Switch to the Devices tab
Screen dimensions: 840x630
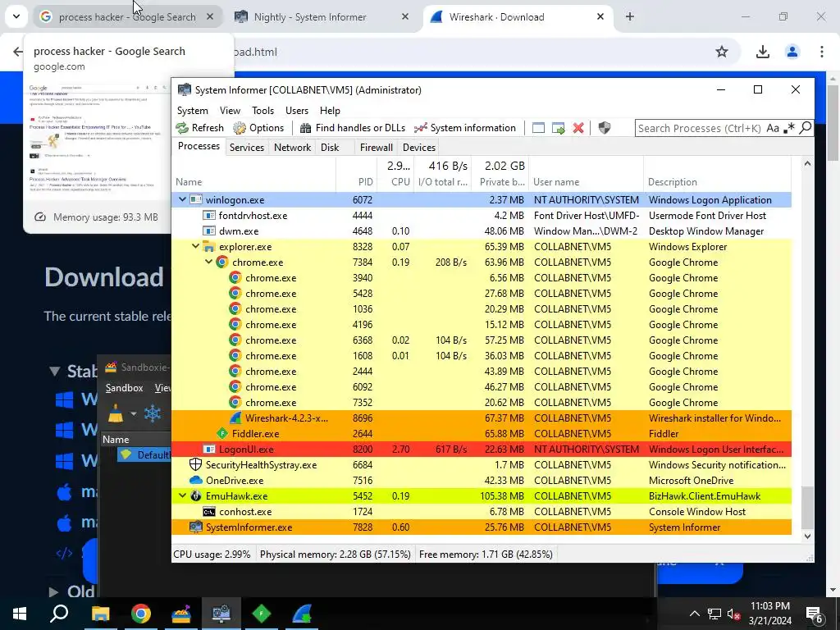(419, 148)
